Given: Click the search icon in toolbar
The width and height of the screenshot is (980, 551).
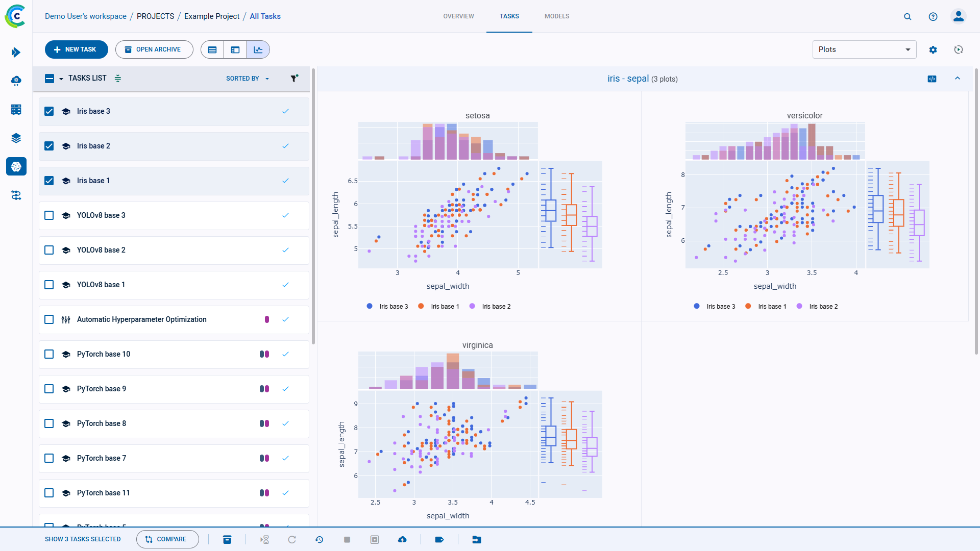Looking at the screenshot, I should (908, 16).
